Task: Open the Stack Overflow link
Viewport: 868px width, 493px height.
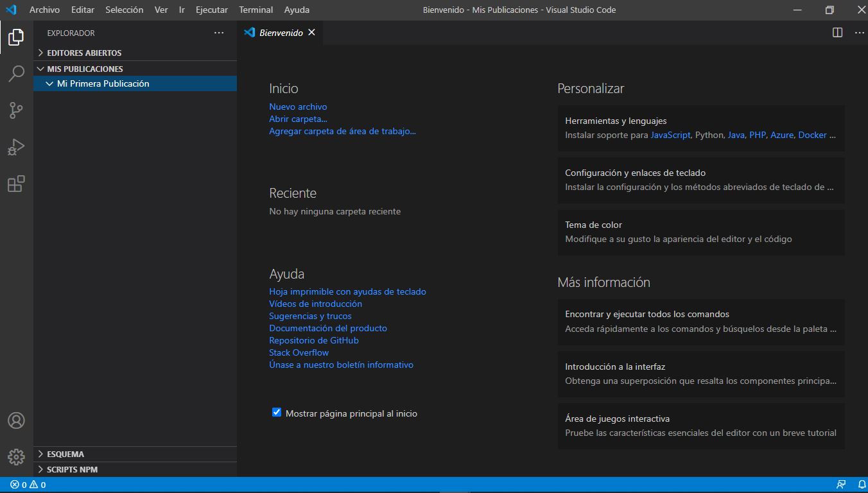Action: (x=299, y=352)
